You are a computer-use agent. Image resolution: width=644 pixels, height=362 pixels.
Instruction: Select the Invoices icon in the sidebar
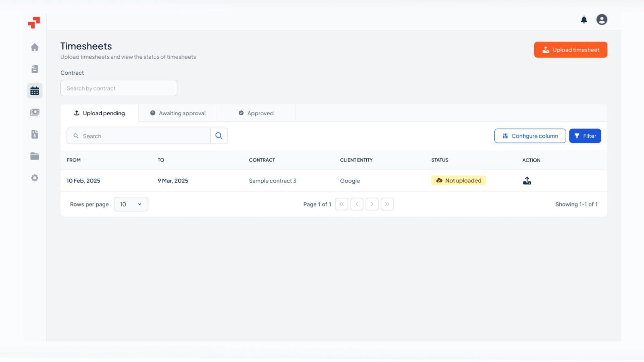click(35, 134)
